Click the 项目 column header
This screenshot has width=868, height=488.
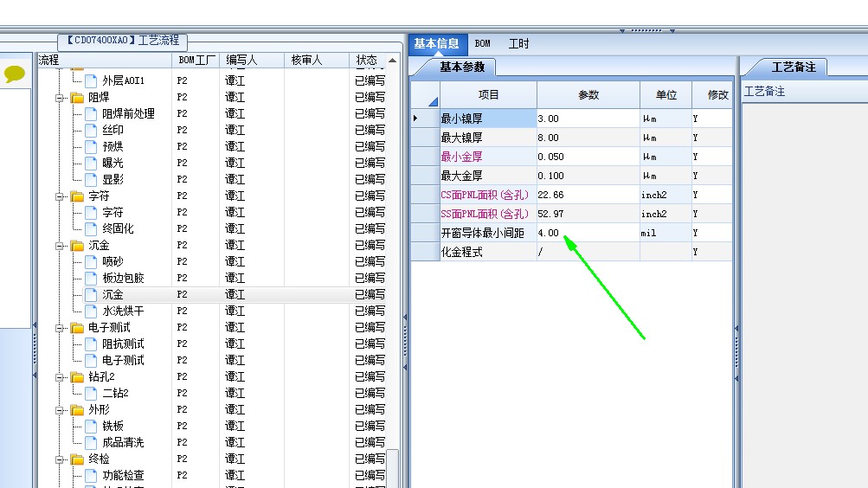tap(488, 95)
